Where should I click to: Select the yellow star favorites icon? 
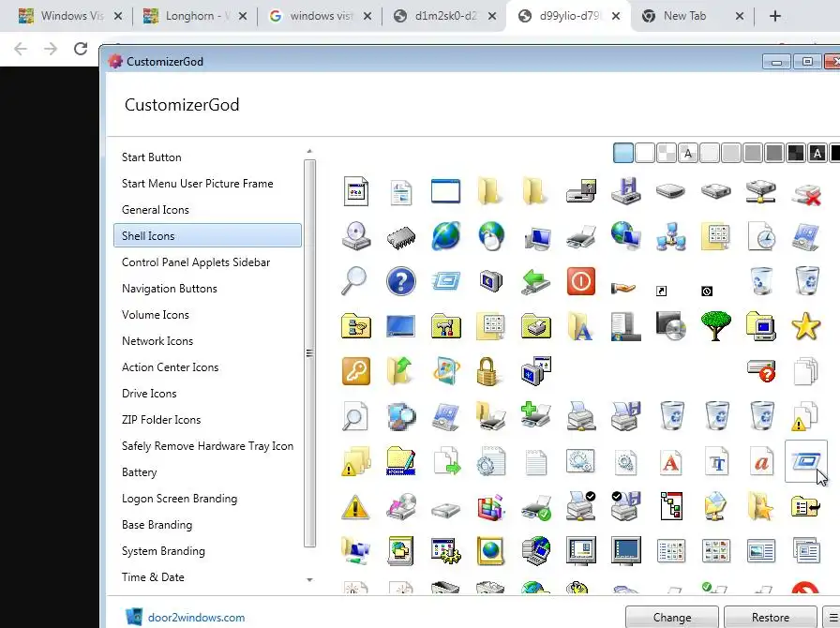(x=805, y=326)
